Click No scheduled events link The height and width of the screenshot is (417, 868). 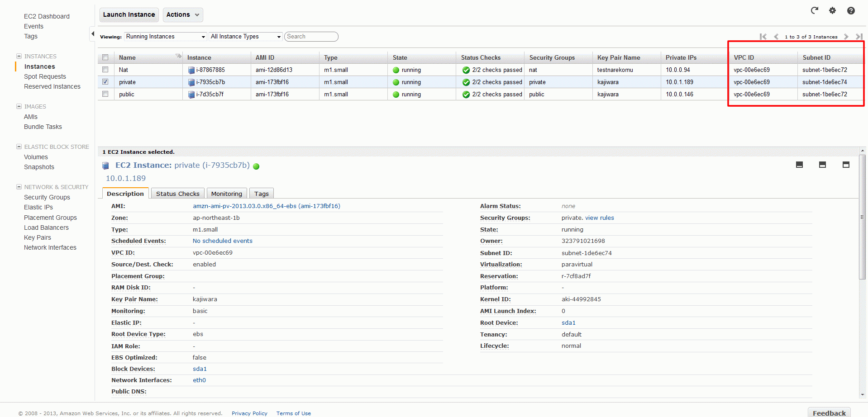tap(223, 241)
